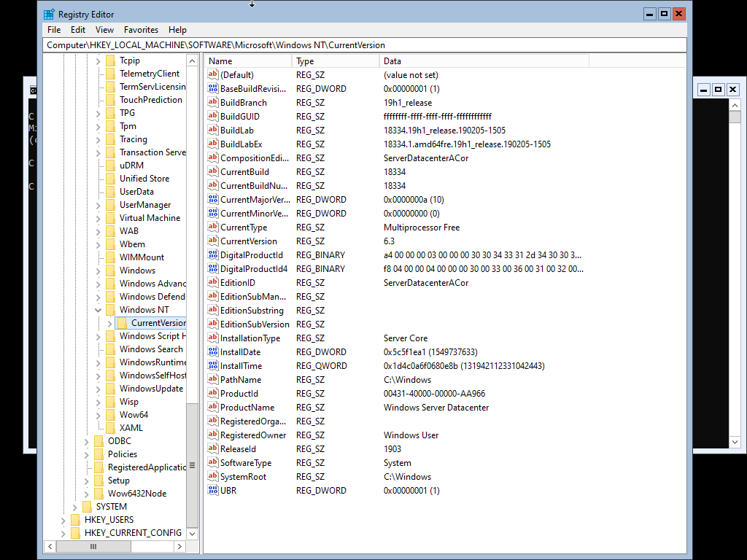Click the ReleaseId string icon

[x=213, y=448]
